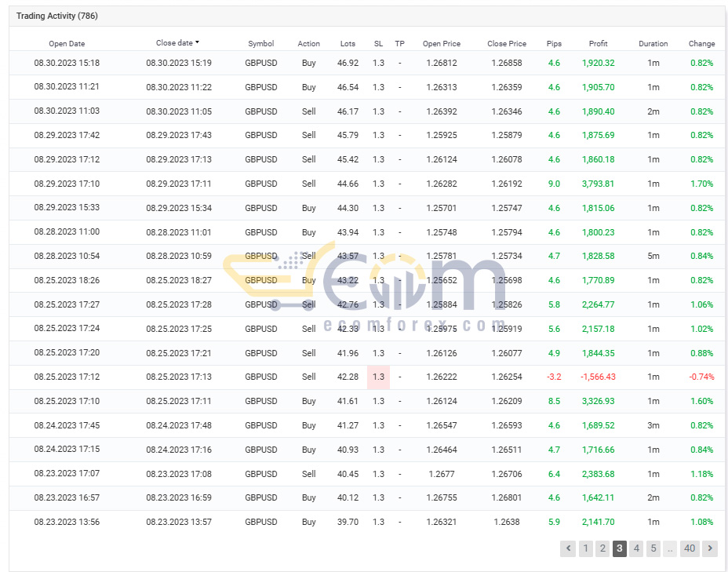Sort table by Duration header
Image resolution: width=728 pixels, height=572 pixels.
[x=653, y=44]
